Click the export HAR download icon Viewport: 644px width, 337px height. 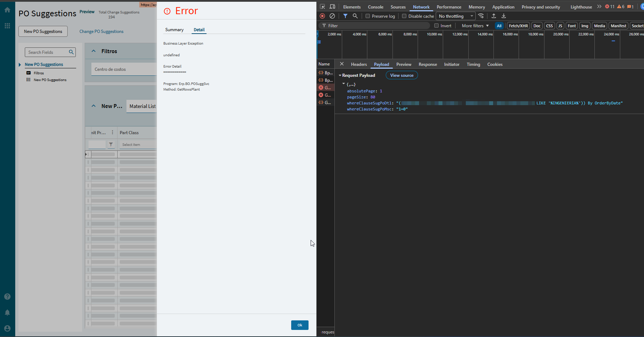click(504, 16)
